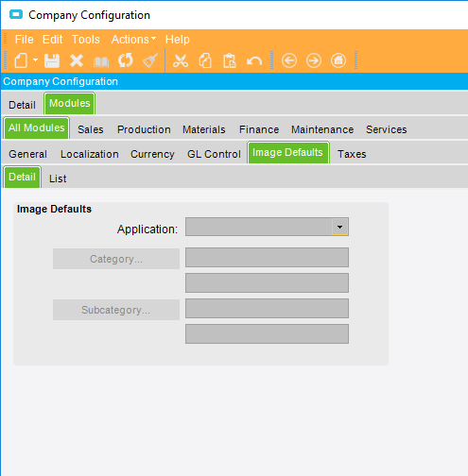The height and width of the screenshot is (476, 468).
Task: Expand the Application dropdown
Action: click(339, 227)
